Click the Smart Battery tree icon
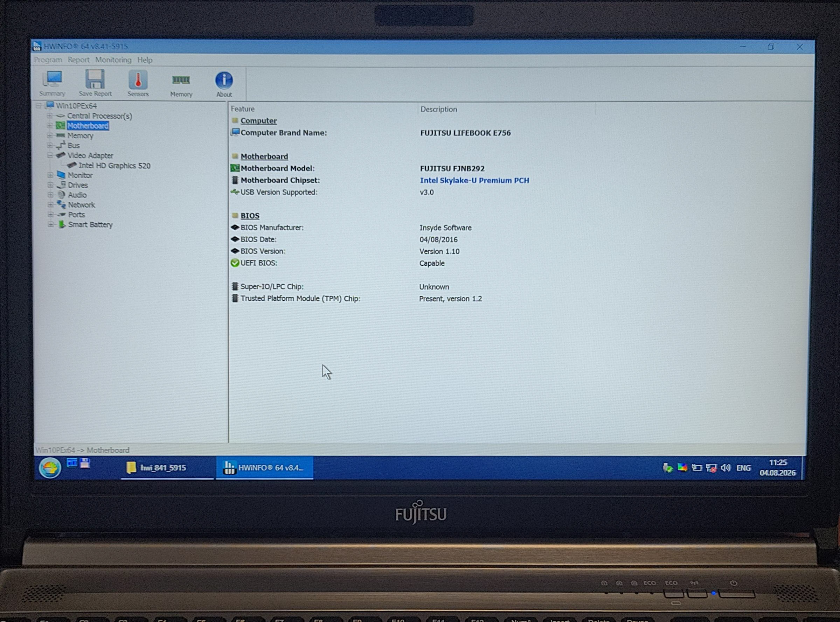This screenshot has width=840, height=622. pos(61,224)
